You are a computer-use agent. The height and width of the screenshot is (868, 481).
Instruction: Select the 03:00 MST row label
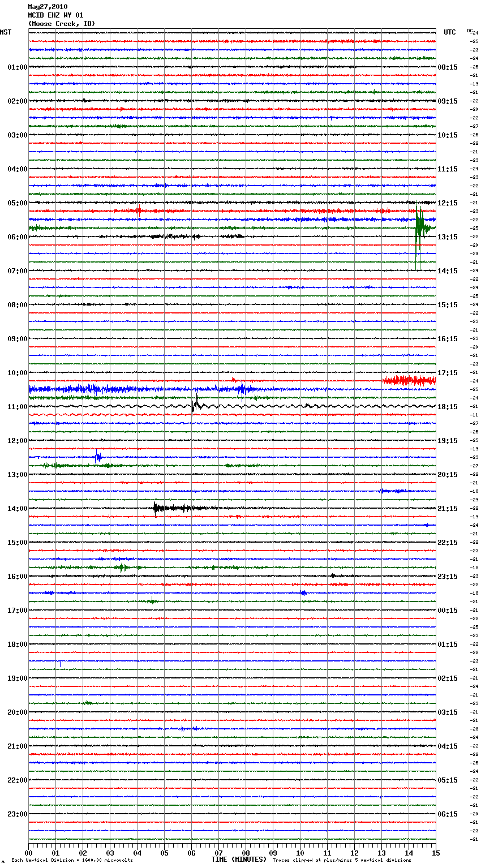[17, 135]
